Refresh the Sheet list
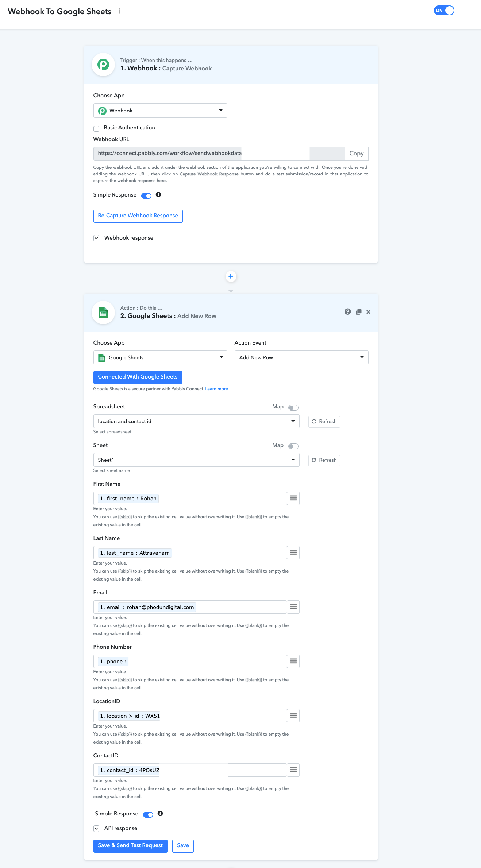481x868 pixels. [x=324, y=460]
